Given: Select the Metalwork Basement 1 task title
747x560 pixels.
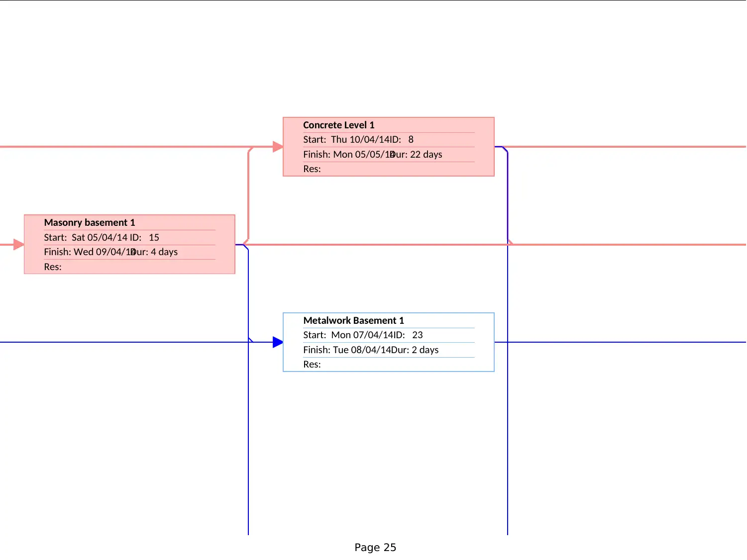Looking at the screenshot, I should coord(354,321).
